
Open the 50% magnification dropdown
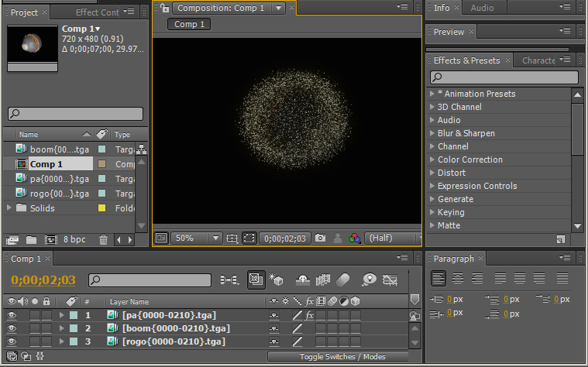click(x=196, y=238)
